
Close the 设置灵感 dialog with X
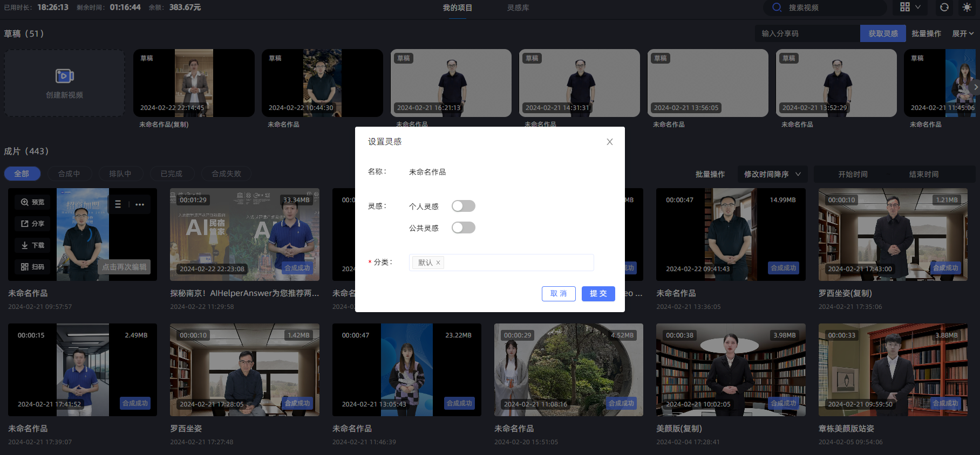point(610,142)
